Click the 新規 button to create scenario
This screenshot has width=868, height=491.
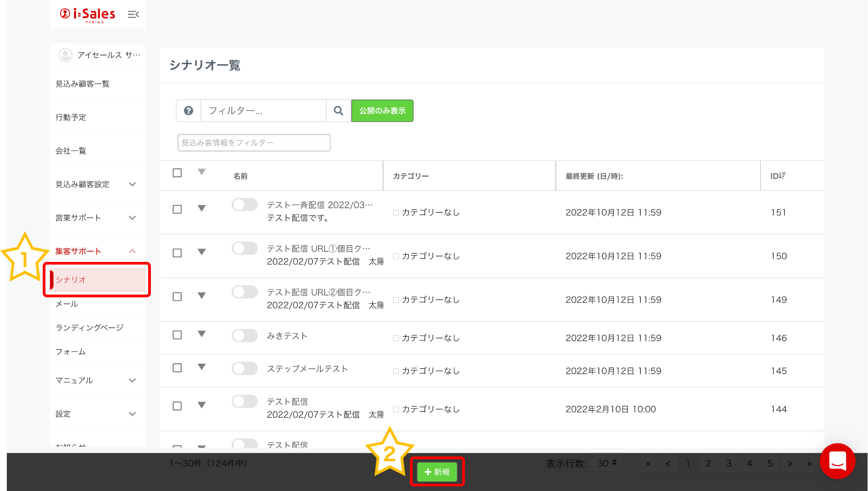coord(437,472)
